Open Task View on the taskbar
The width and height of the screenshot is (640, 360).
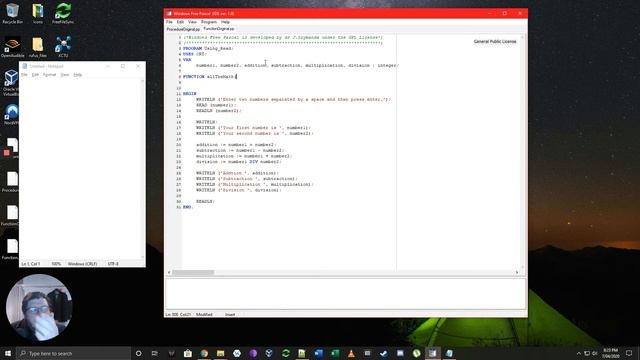pyautogui.click(x=155, y=353)
